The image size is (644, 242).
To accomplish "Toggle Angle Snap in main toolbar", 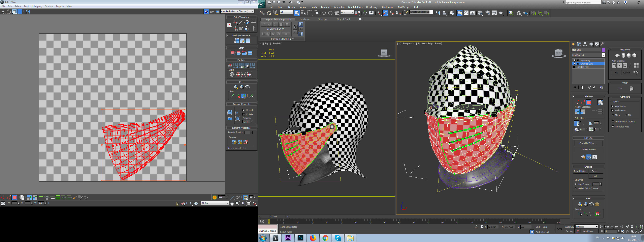I will [x=386, y=13].
